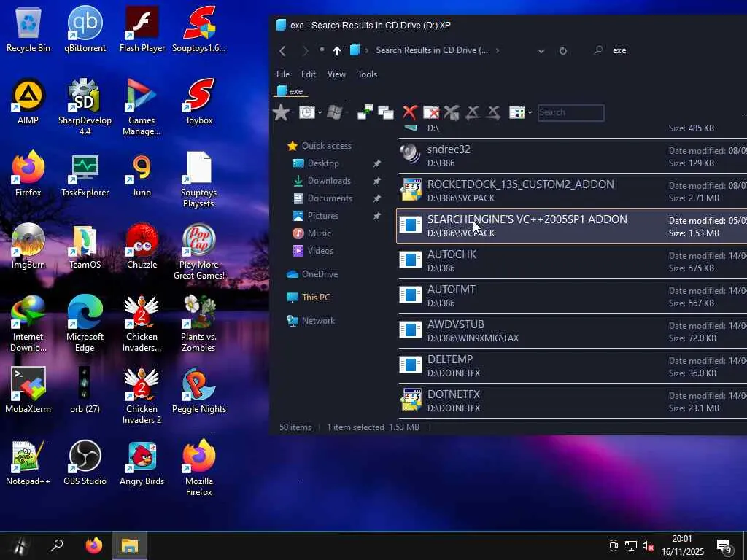This screenshot has width=747, height=560.
Task: Click the overlapping windows toolbar icon
Action: [386, 113]
